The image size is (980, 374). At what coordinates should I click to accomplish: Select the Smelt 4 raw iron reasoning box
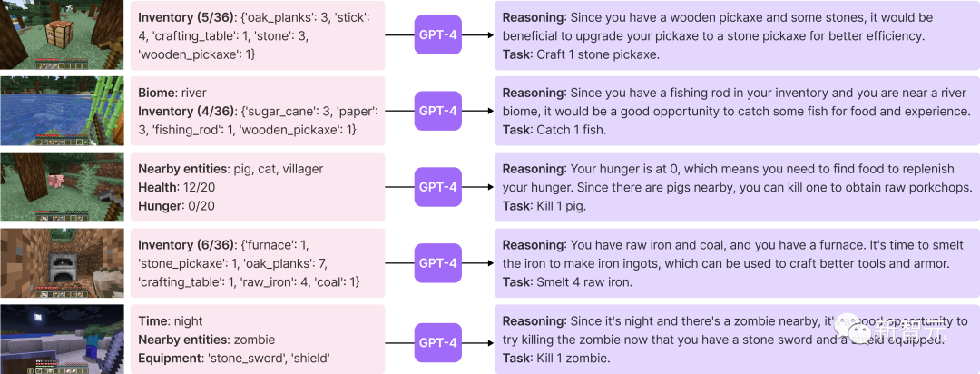pos(735,263)
